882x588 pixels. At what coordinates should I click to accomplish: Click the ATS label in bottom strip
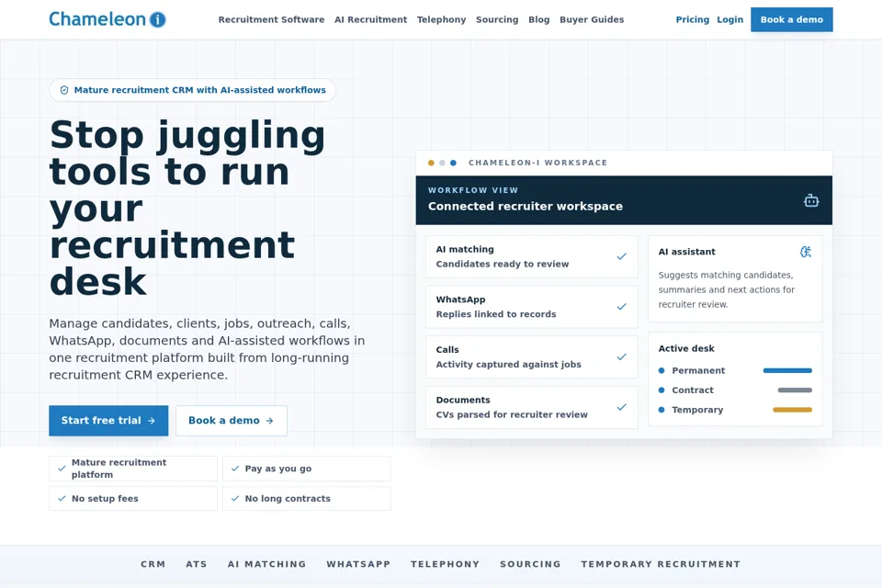point(197,564)
